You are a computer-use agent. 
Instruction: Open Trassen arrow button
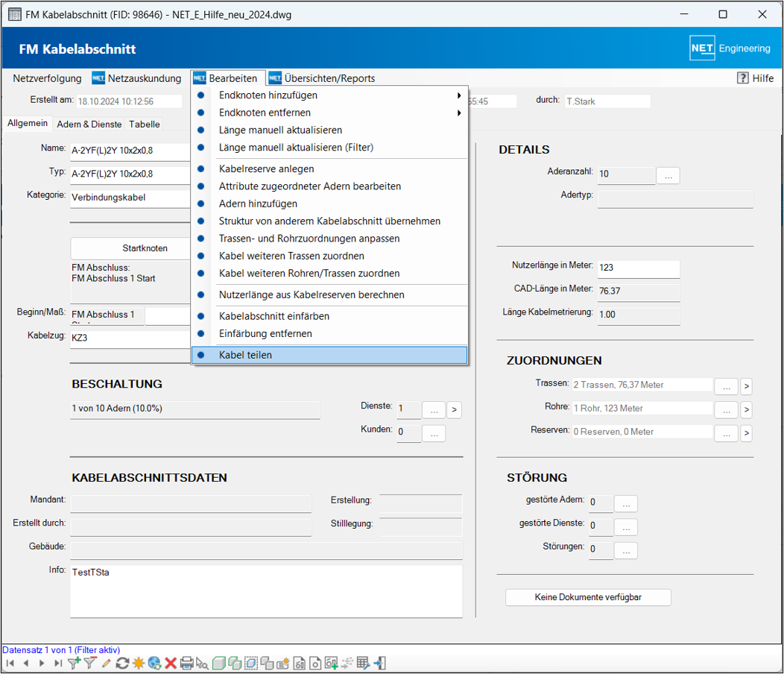tap(746, 386)
